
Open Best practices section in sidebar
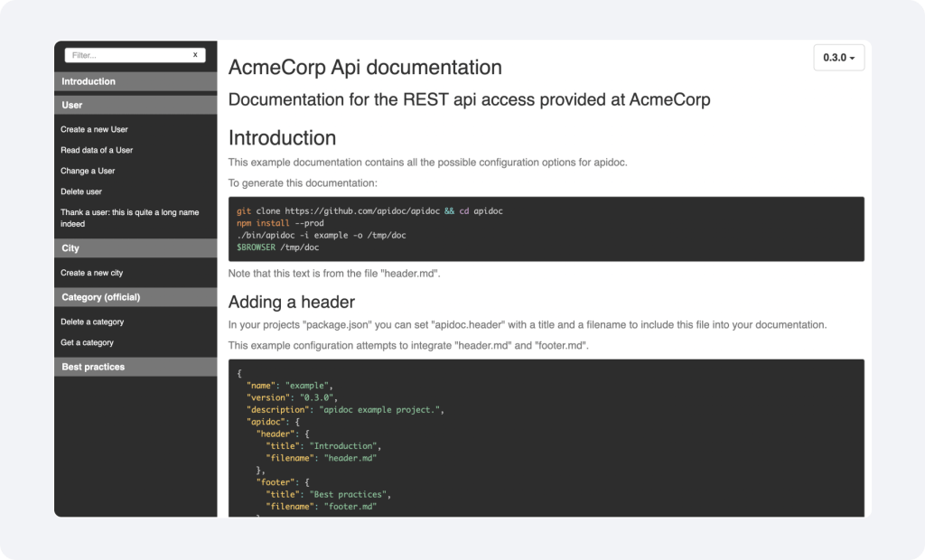(135, 367)
